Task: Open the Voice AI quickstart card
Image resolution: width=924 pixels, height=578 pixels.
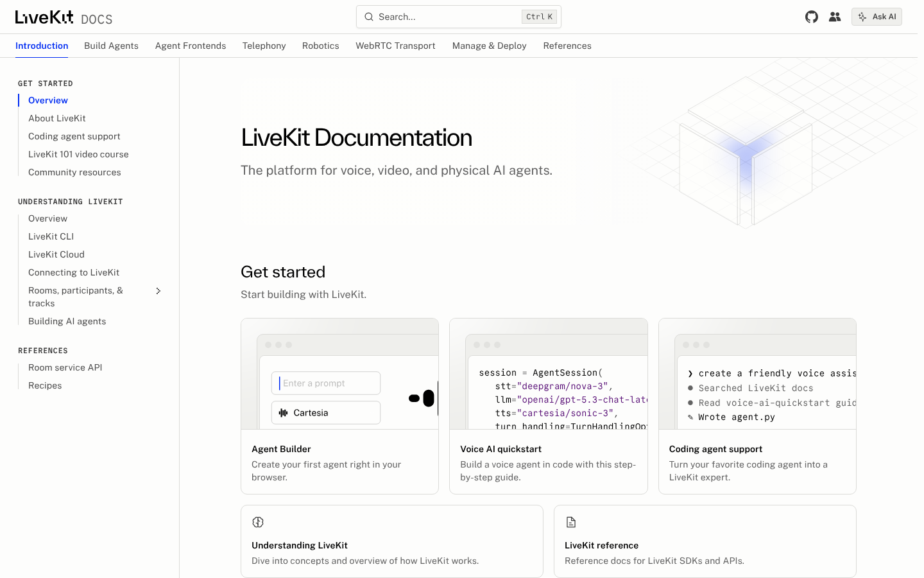Action: (x=549, y=406)
